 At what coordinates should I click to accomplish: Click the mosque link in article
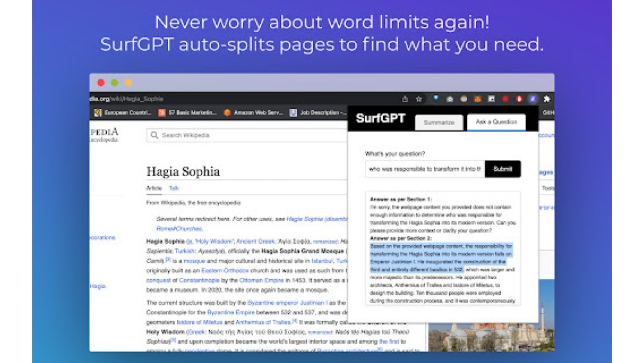194,261
